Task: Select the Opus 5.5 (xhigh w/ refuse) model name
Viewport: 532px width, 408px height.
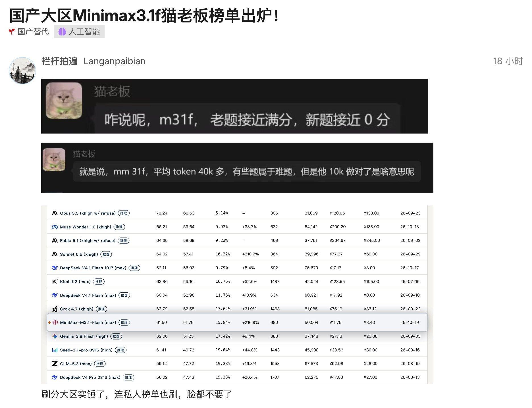Action: coord(88,213)
